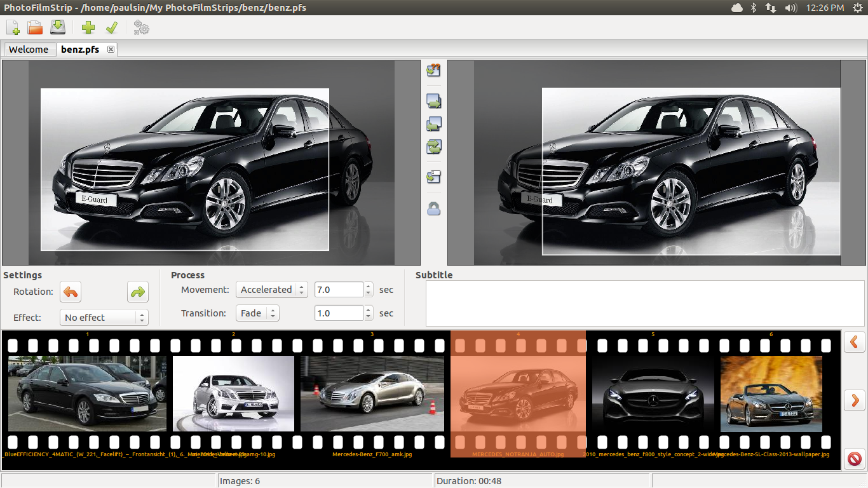
Task: Click the movement duration field showing 7.0
Action: [x=339, y=290]
